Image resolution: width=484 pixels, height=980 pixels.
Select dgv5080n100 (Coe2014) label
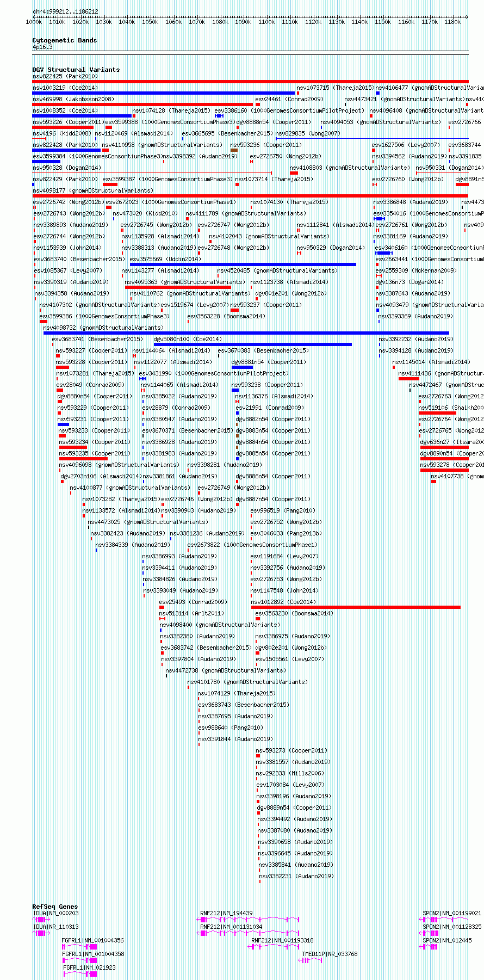pos(188,340)
